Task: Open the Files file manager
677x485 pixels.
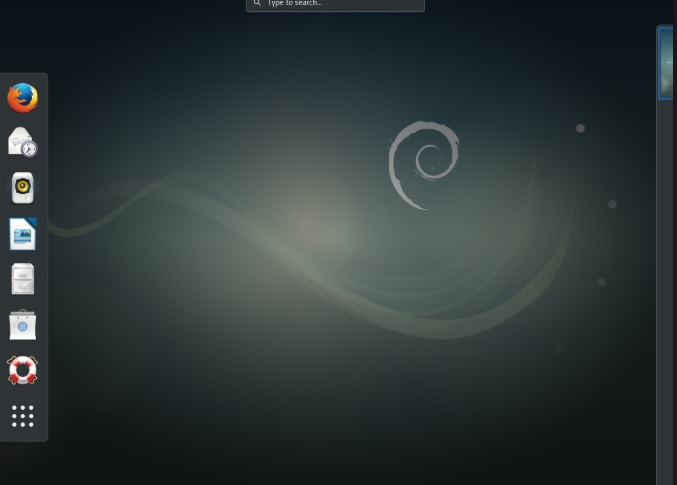Action: 22,279
